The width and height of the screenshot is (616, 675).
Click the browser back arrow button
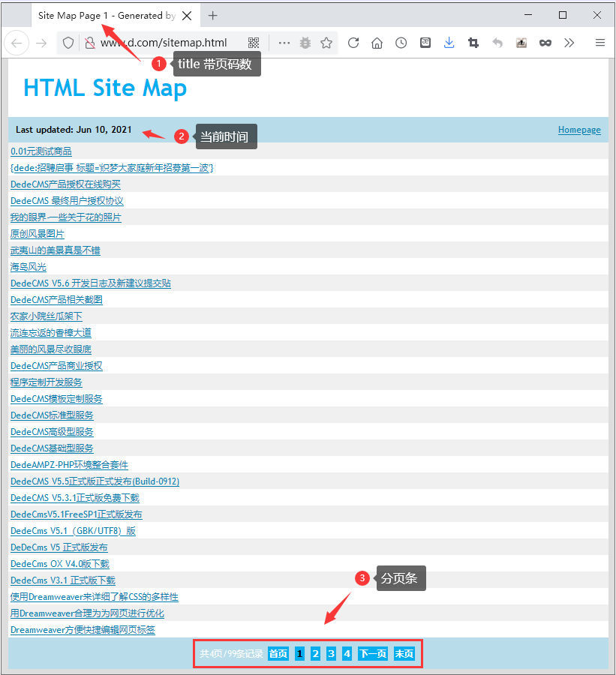17,43
